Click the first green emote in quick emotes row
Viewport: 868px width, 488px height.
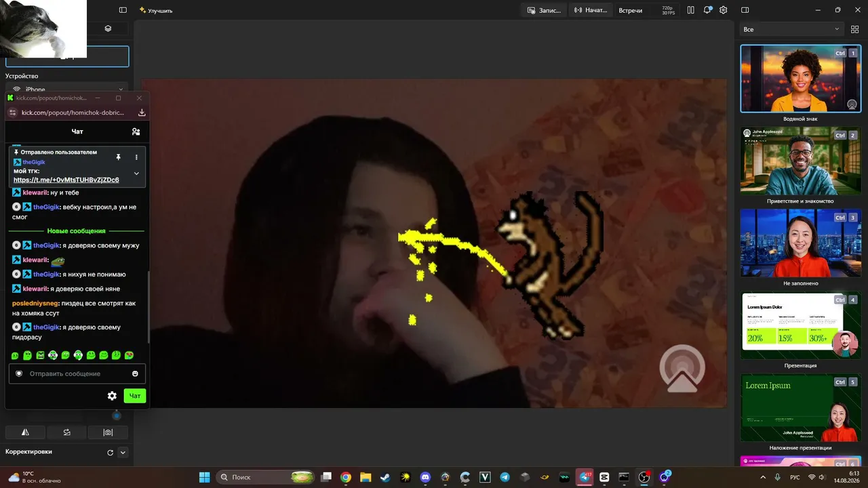[x=15, y=355]
